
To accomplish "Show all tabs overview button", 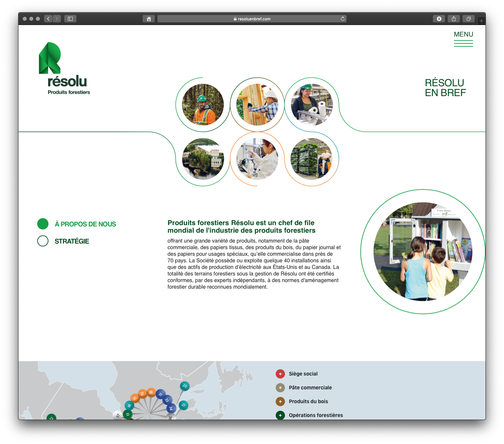I will pos(468,19).
